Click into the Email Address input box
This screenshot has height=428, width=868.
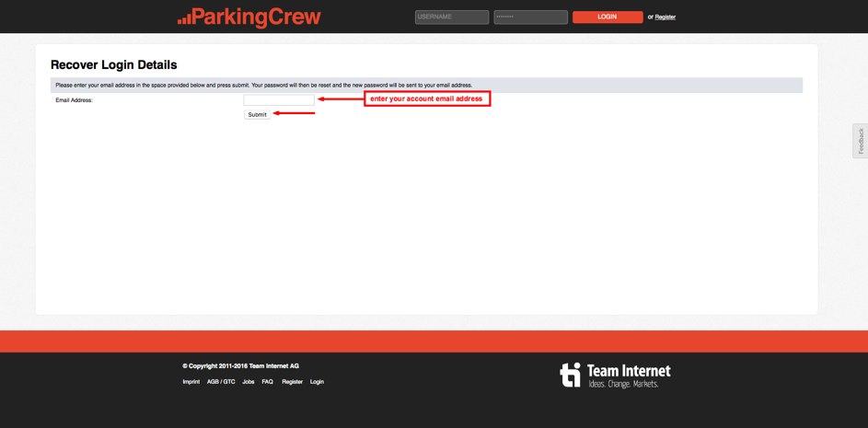point(279,99)
